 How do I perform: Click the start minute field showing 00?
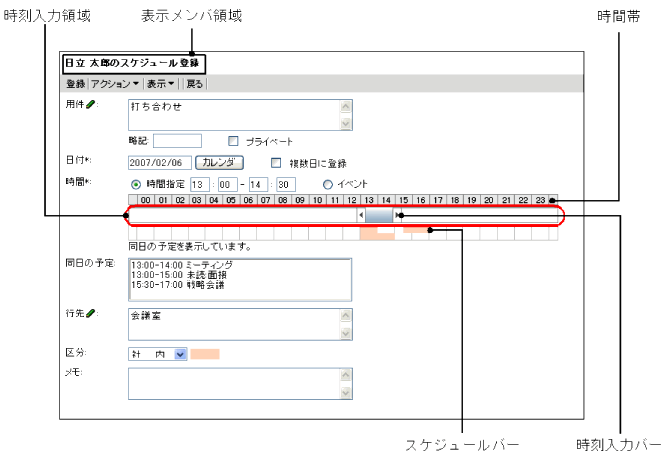pos(227,184)
